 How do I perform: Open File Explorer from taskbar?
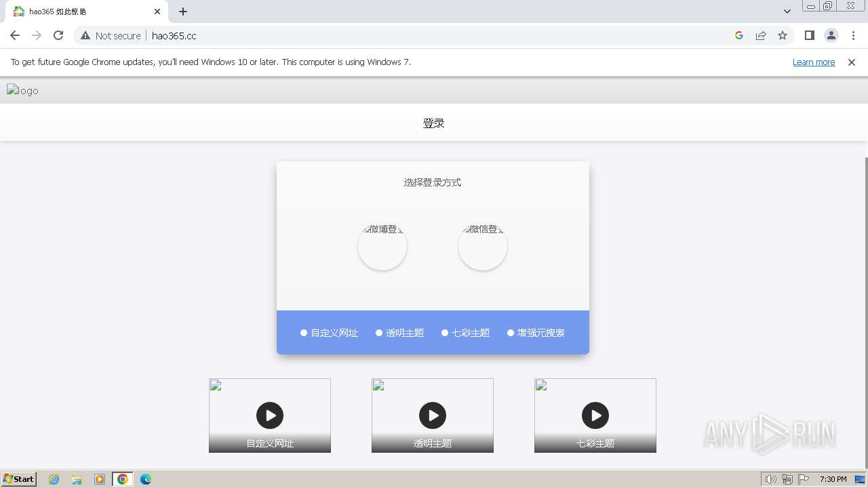click(x=77, y=479)
